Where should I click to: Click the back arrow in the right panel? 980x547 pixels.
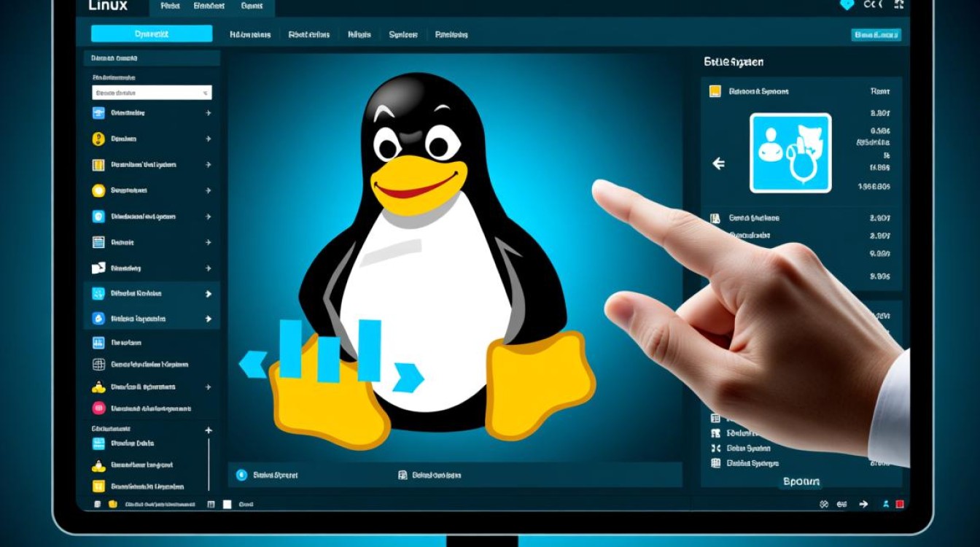coord(719,163)
